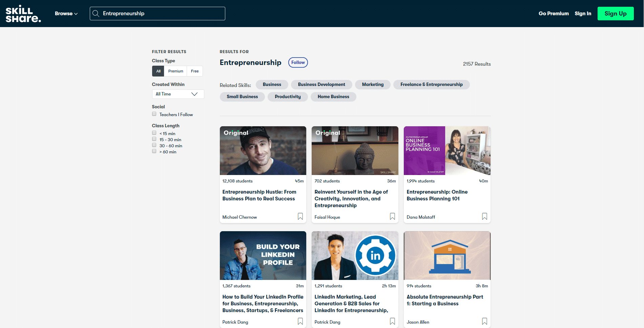Visit Patrick Dang under LinkedIn Marketing
Screen dimensions: 644x328
point(327,322)
